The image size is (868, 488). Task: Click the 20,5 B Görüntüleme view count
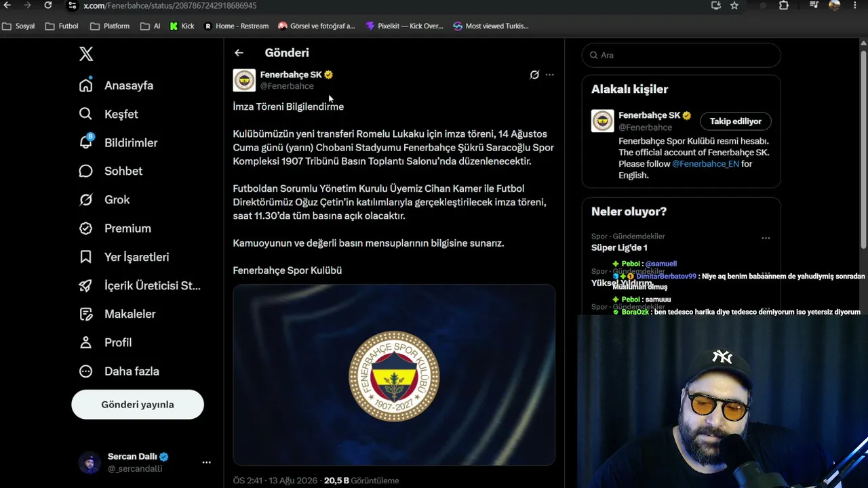[361, 481]
